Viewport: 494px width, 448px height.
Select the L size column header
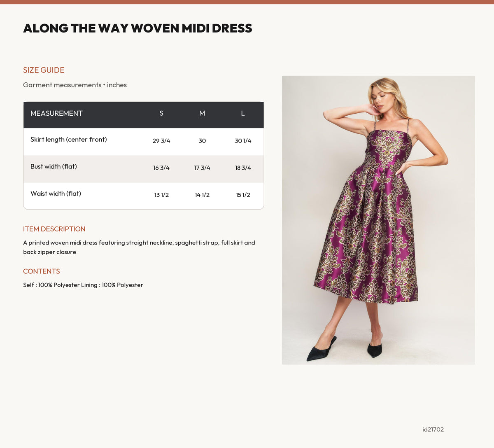[x=243, y=113]
